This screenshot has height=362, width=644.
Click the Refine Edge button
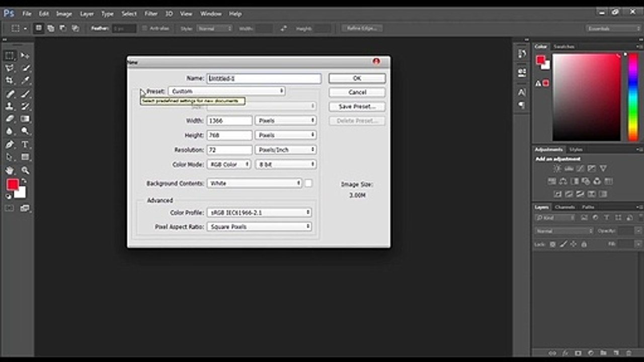tap(362, 29)
